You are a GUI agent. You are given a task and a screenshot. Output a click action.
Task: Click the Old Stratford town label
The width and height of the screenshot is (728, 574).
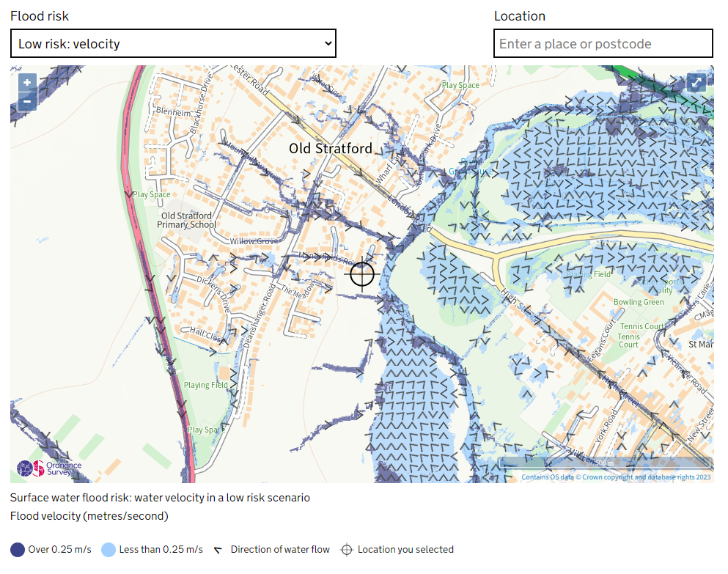[x=330, y=149]
